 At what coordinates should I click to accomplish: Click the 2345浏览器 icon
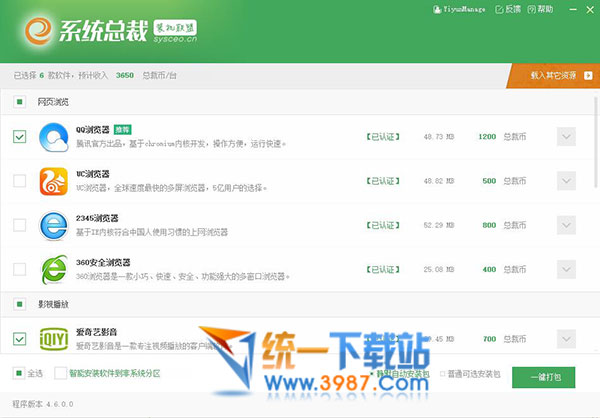pos(54,225)
